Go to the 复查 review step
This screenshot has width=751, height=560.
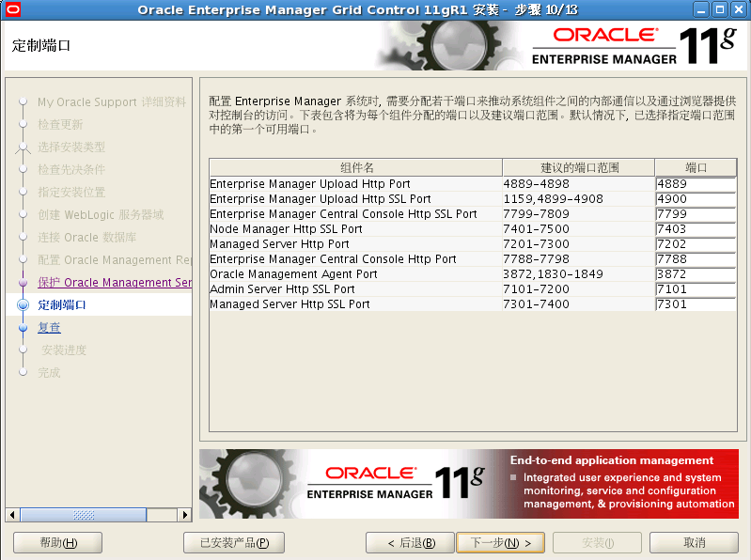coord(49,327)
